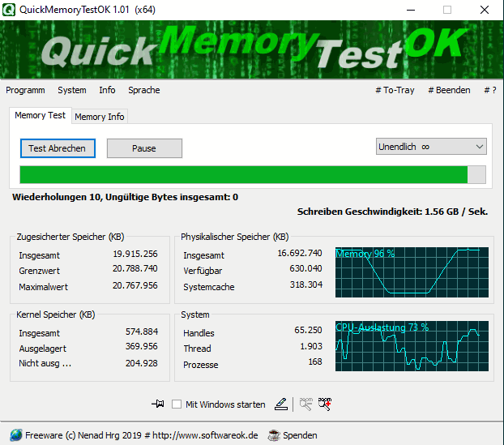Viewport: 504px width, 445px height.
Task: Click the Grenzwert label
Action: 39,271
